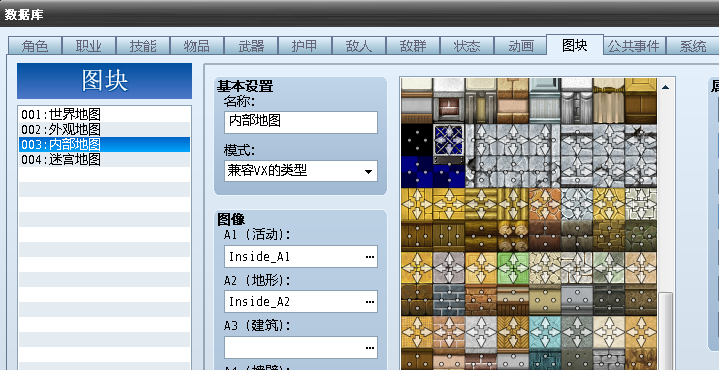
Task: Switch to the 公共事件 tab
Action: tap(634, 46)
